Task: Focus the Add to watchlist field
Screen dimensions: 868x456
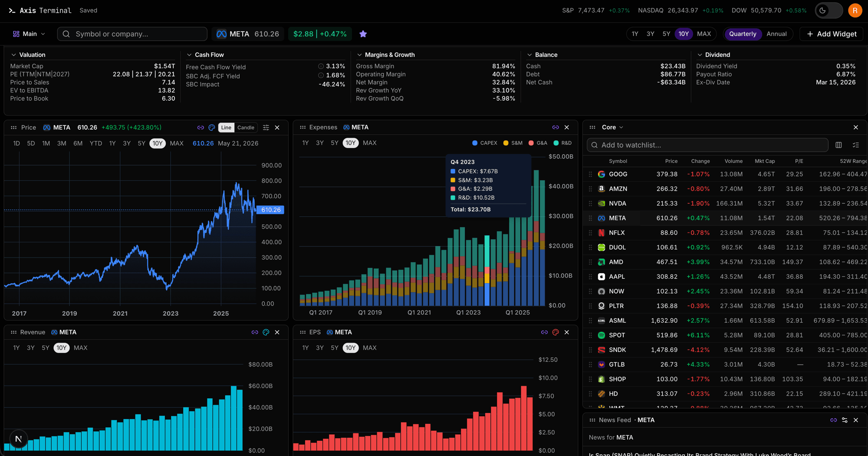Action: coord(707,145)
